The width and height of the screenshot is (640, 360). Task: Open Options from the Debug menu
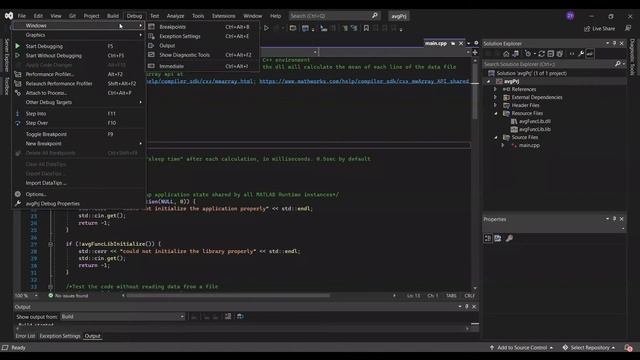78,194
